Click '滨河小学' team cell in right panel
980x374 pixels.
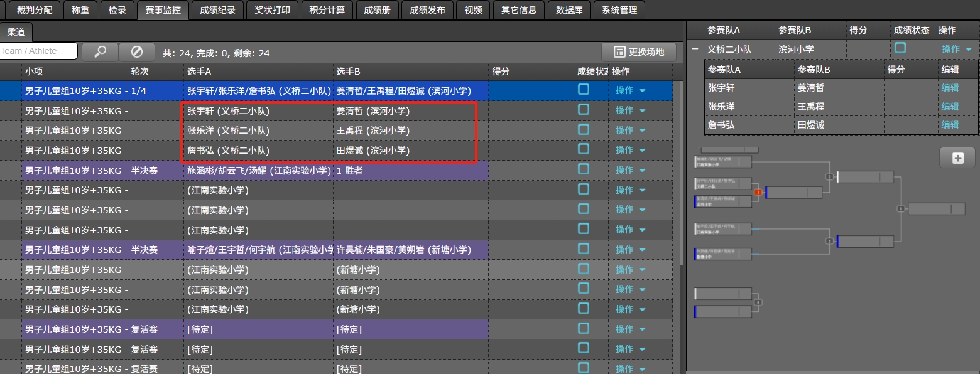[x=810, y=49]
